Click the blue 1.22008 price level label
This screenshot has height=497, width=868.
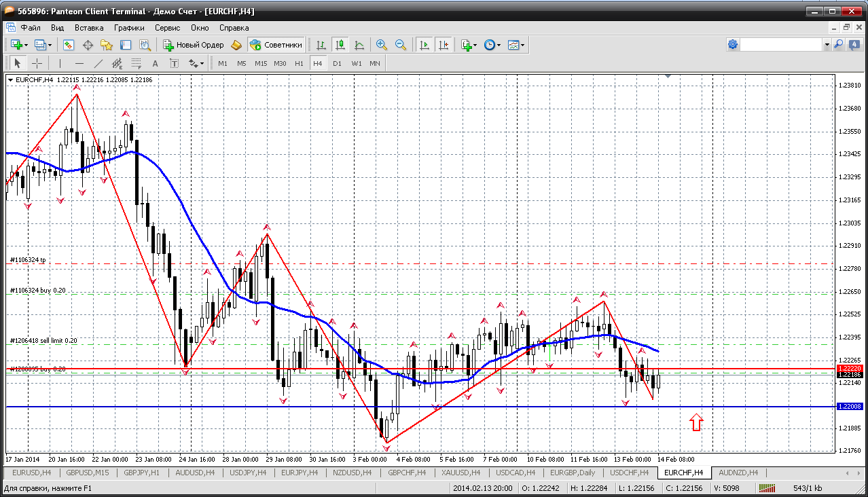click(x=850, y=407)
